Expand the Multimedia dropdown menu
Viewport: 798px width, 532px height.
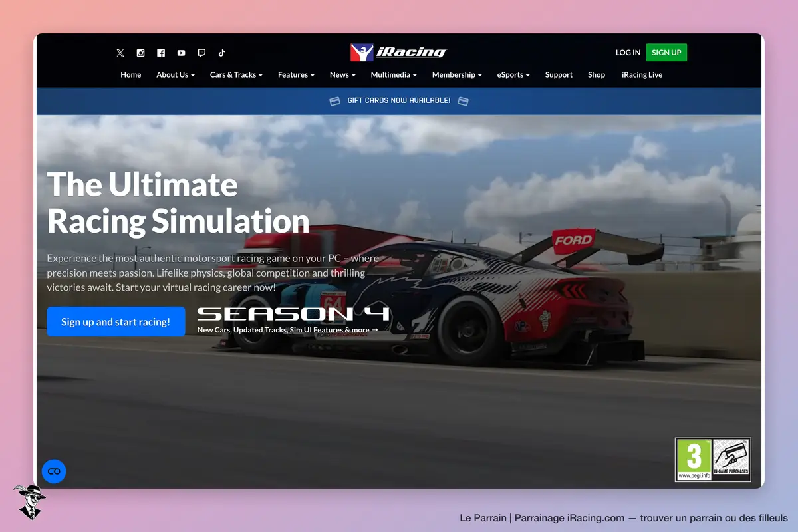pyautogui.click(x=394, y=75)
